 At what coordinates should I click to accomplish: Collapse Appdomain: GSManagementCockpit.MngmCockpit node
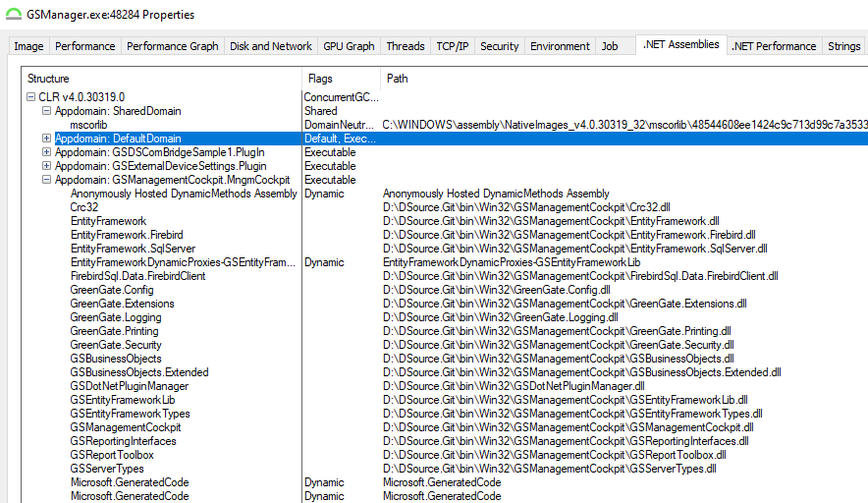[46, 180]
